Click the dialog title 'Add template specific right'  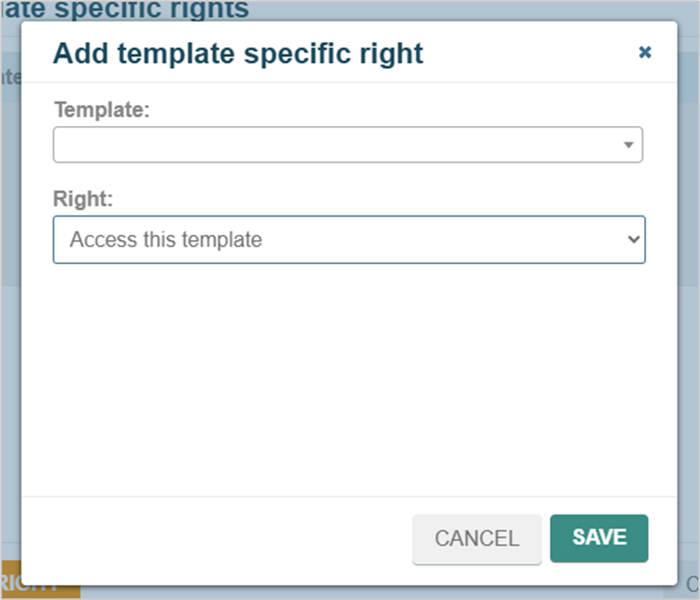click(x=238, y=54)
